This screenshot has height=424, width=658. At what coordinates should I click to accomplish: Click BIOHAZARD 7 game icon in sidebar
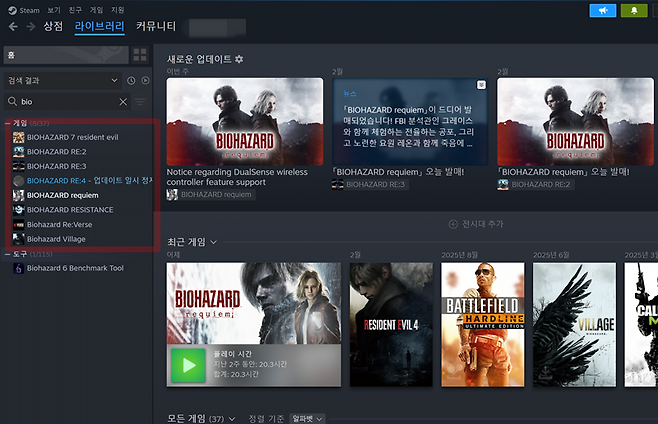[18, 137]
